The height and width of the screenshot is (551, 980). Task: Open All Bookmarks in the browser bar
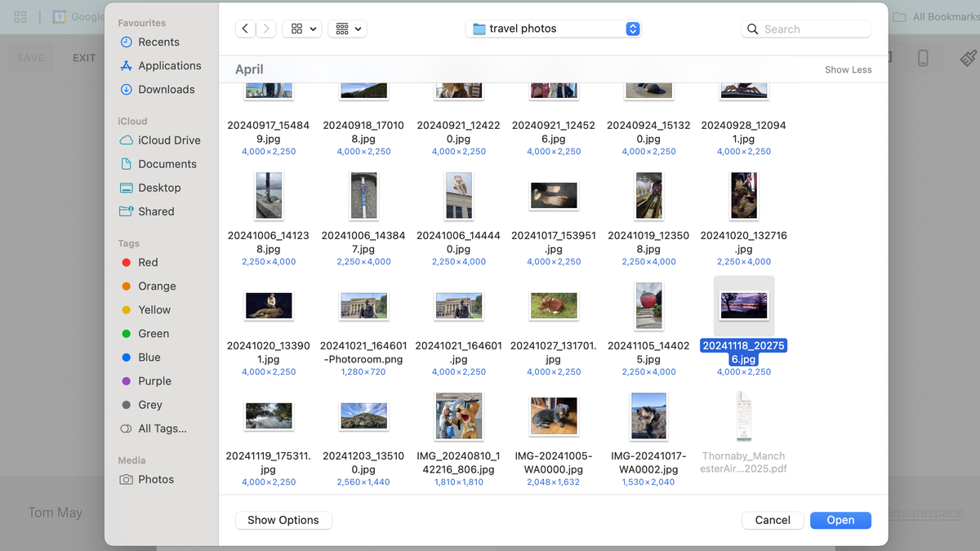936,16
